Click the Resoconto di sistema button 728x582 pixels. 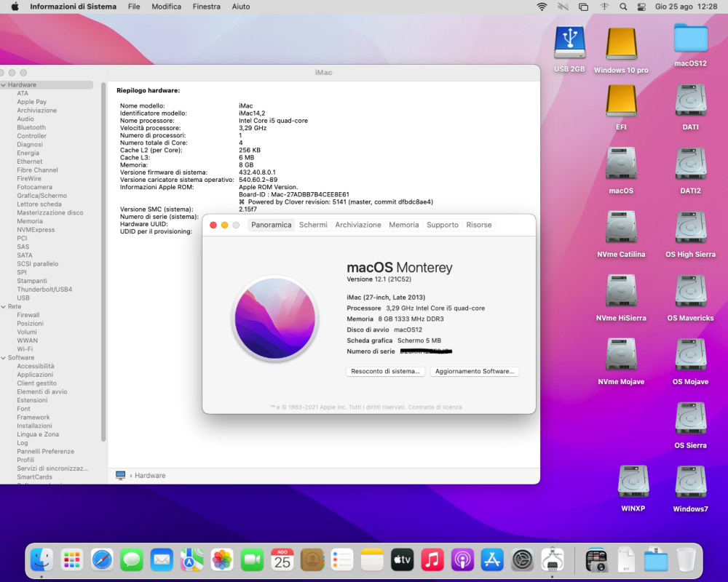point(385,371)
